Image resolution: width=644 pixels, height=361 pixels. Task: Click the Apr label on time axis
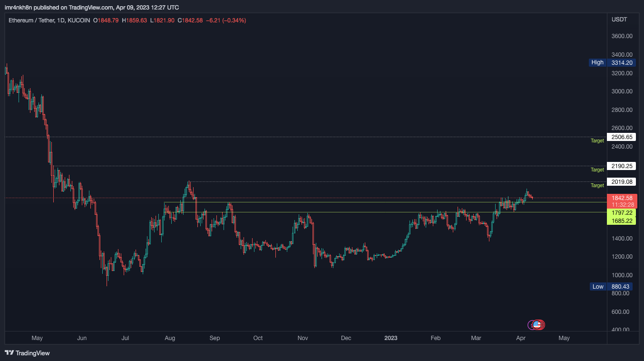click(521, 338)
